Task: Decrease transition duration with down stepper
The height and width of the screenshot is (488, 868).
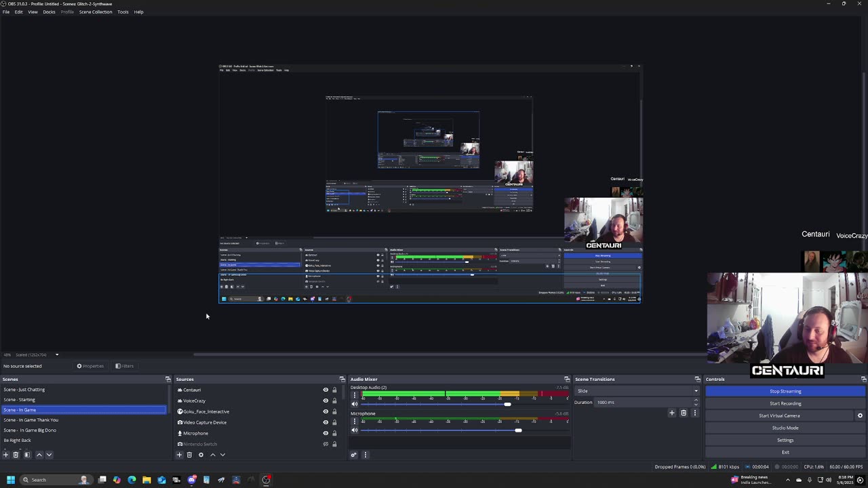Action: point(695,404)
